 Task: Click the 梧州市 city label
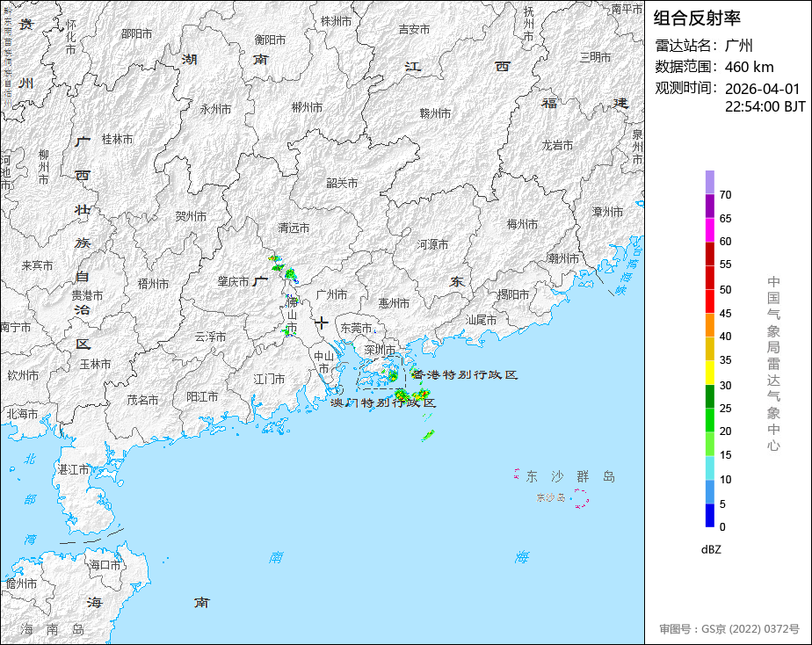(153, 283)
